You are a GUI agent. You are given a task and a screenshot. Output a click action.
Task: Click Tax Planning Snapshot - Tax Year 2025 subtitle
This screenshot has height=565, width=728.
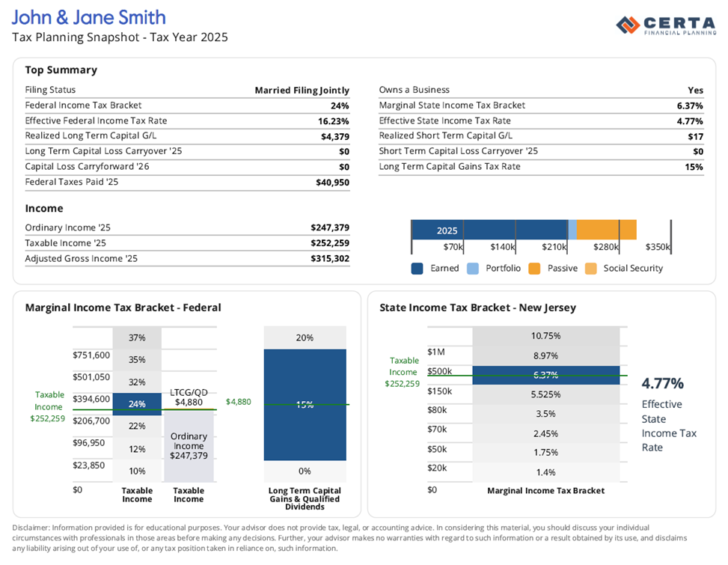point(120,37)
